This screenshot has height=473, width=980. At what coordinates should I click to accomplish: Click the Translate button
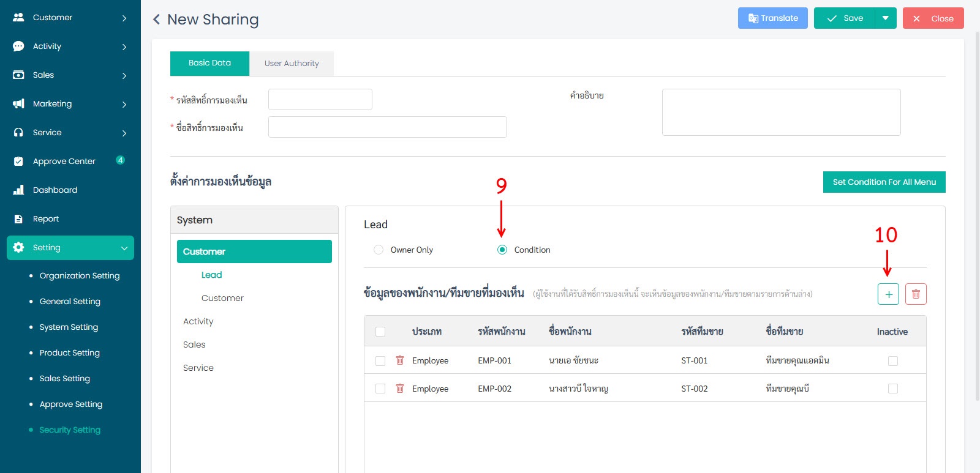[x=772, y=18]
